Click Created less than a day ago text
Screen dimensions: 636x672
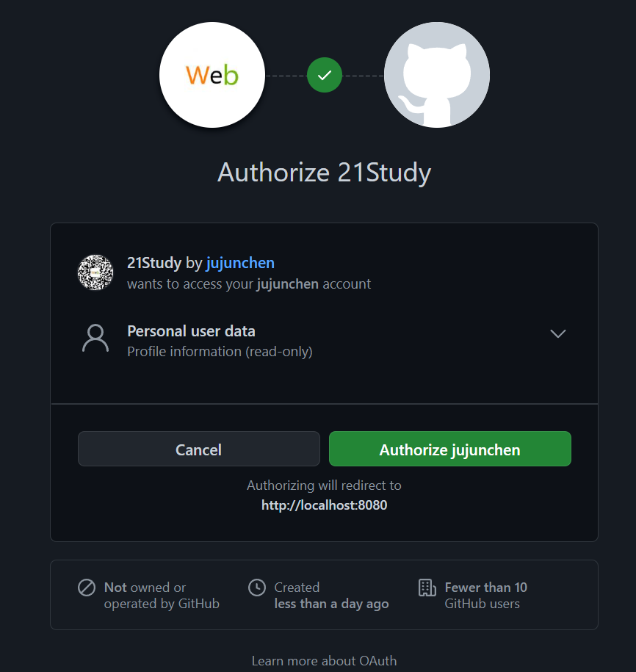tap(332, 596)
